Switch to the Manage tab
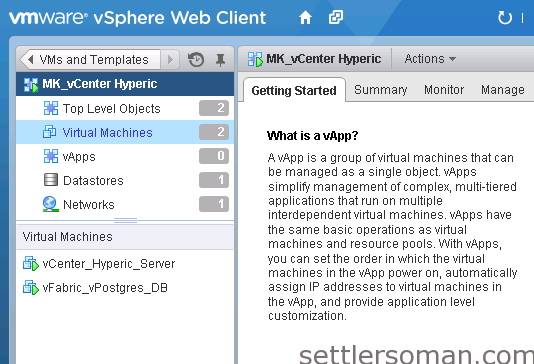This screenshot has width=534, height=364. 503,90
